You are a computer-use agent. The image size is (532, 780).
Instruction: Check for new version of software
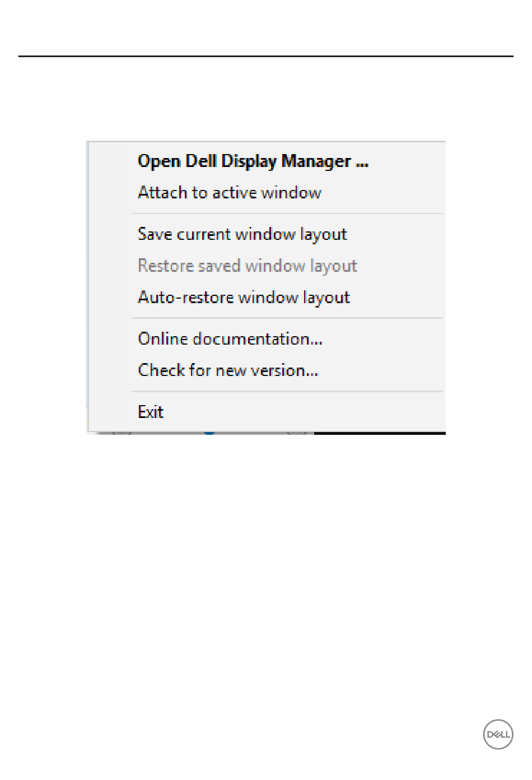tap(228, 370)
